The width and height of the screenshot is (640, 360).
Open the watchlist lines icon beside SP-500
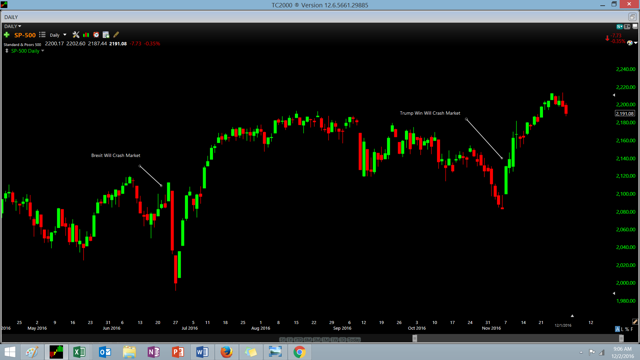click(42, 35)
